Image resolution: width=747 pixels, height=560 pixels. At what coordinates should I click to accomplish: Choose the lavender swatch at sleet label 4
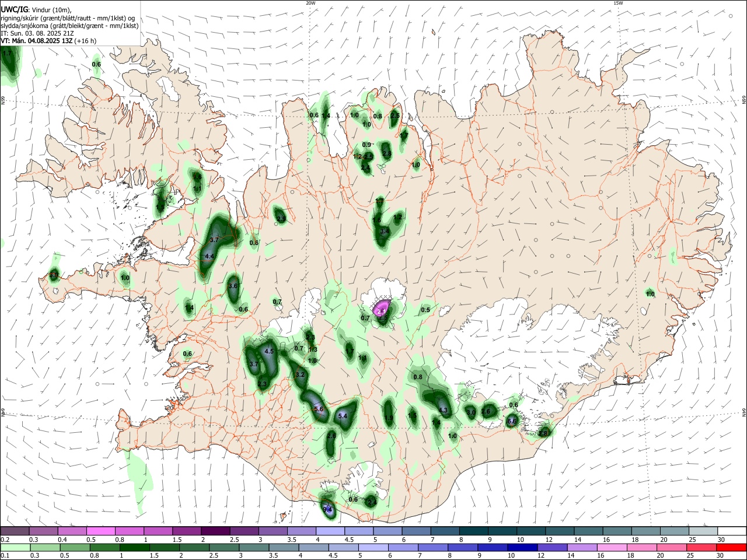[x=330, y=531]
